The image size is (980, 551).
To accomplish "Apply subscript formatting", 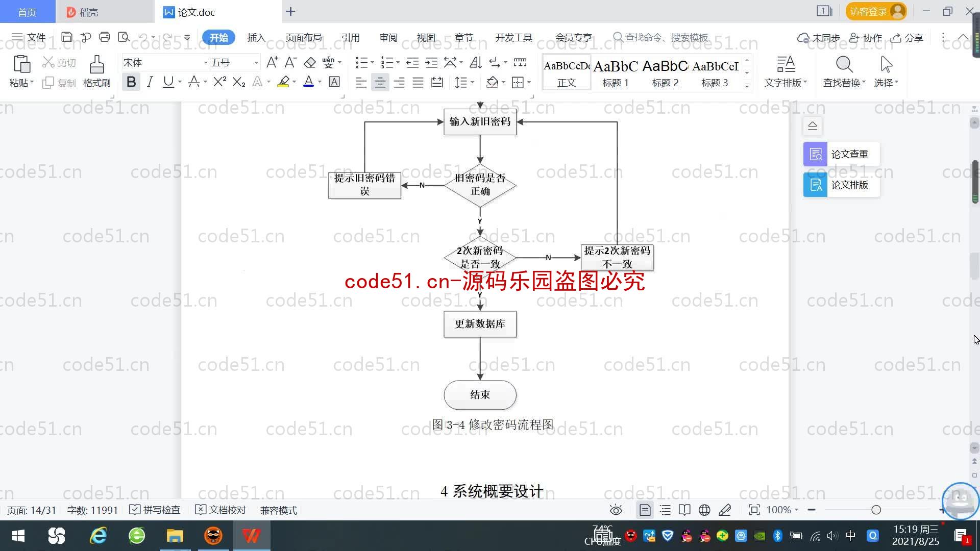I will click(239, 82).
